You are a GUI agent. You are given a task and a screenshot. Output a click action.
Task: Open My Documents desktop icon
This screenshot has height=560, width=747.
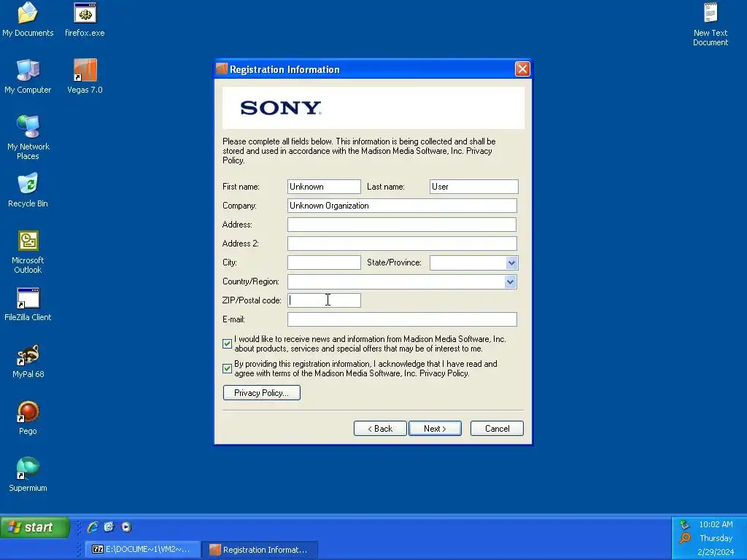click(x=28, y=20)
